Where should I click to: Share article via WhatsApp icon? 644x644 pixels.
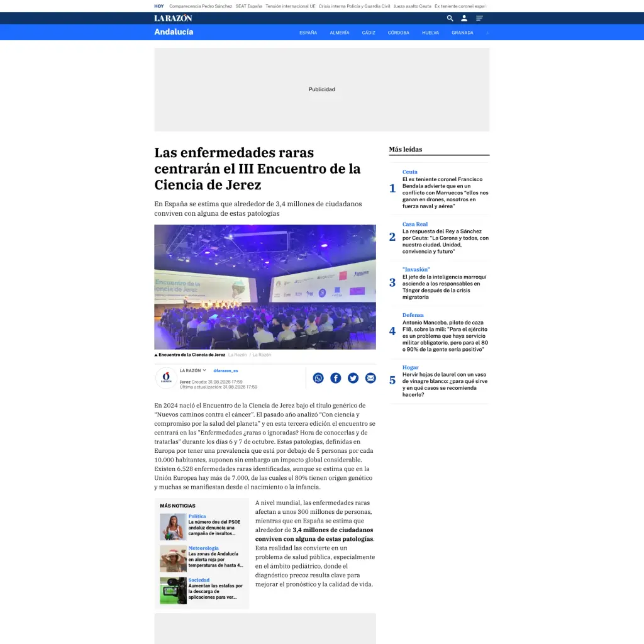pyautogui.click(x=318, y=378)
